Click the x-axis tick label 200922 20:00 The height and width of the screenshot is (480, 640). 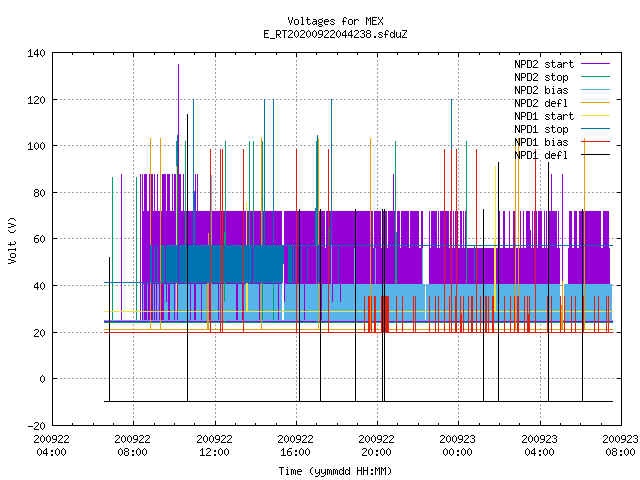(x=376, y=446)
